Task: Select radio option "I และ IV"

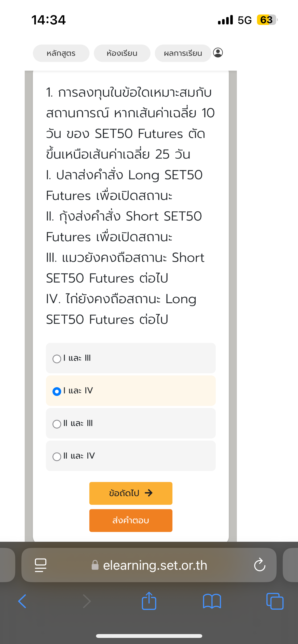Action: coord(57,391)
